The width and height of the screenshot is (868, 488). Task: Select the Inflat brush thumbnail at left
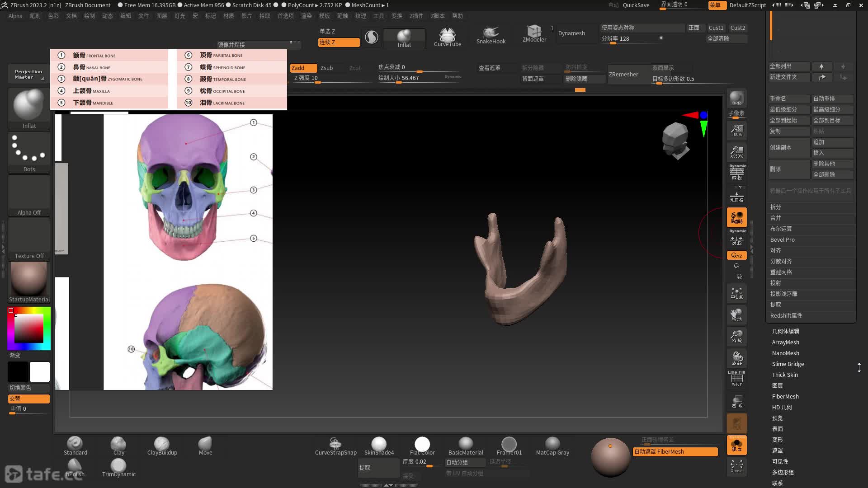29,109
